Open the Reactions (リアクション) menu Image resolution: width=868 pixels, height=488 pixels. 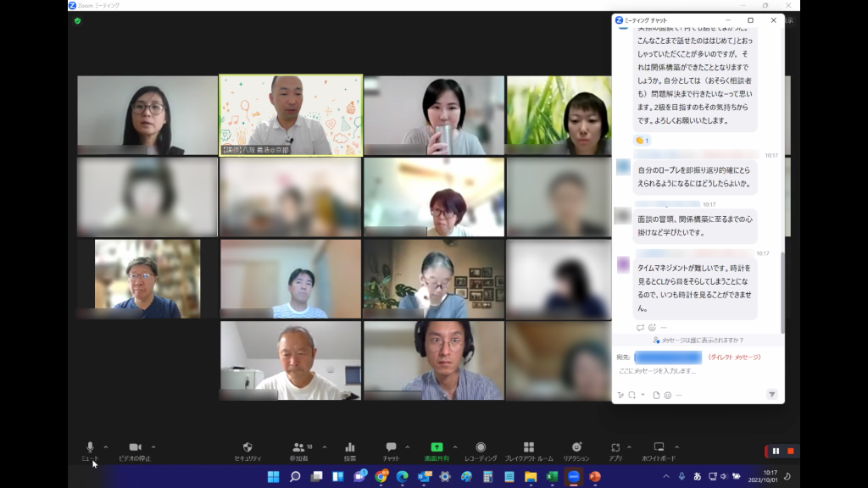pos(576,450)
